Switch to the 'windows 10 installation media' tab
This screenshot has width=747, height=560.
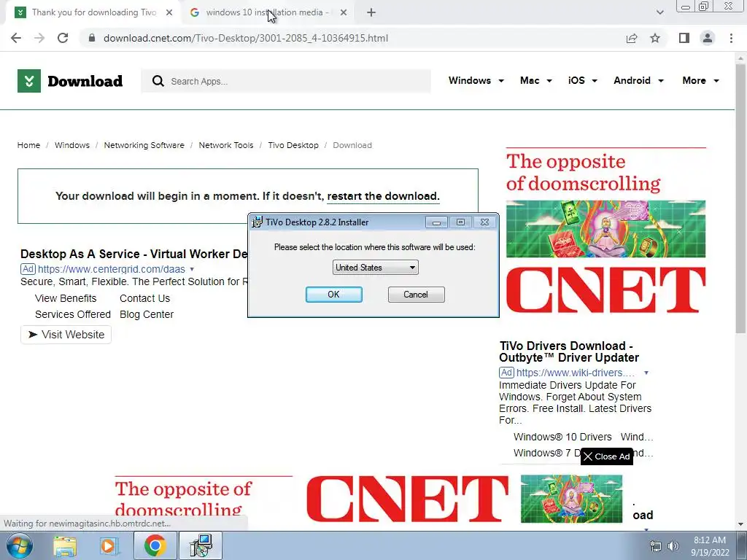tap(267, 12)
